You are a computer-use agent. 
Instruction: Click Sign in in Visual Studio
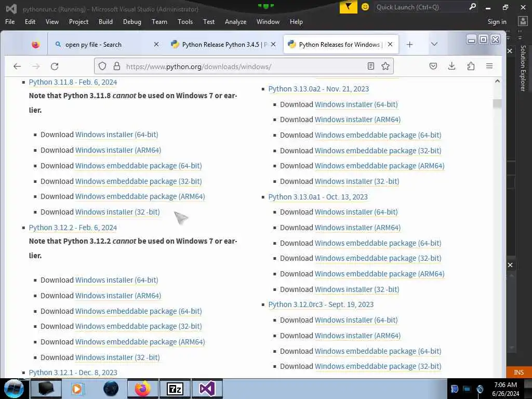[x=497, y=22]
